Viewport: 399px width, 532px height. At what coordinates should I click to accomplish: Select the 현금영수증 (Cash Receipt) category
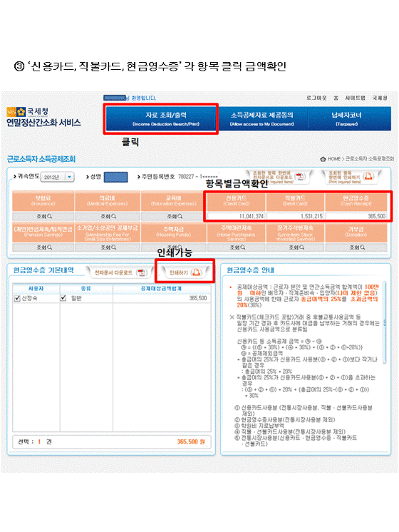tap(356, 202)
